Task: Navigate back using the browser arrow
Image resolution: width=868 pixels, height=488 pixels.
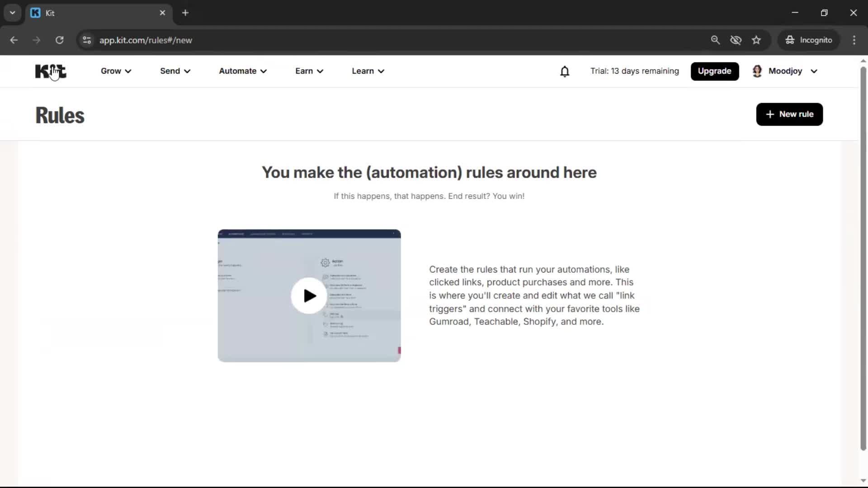Action: click(x=14, y=40)
